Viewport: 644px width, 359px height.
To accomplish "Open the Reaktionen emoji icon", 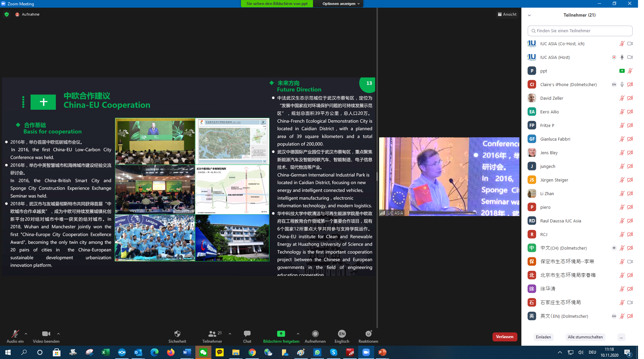I will point(368,333).
